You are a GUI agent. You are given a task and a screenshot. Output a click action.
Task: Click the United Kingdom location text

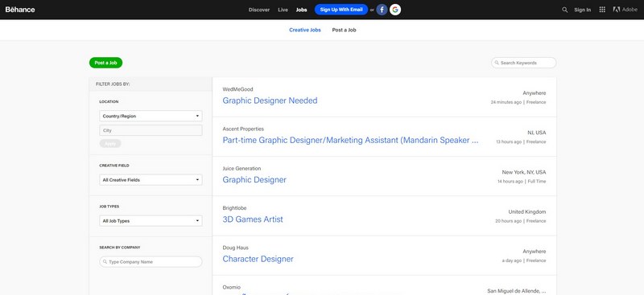coord(527,212)
